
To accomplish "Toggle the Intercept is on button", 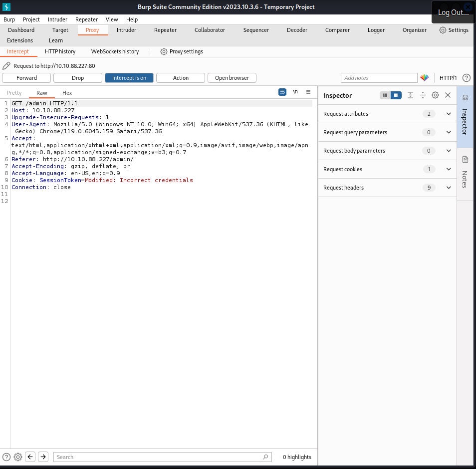I will [x=129, y=78].
